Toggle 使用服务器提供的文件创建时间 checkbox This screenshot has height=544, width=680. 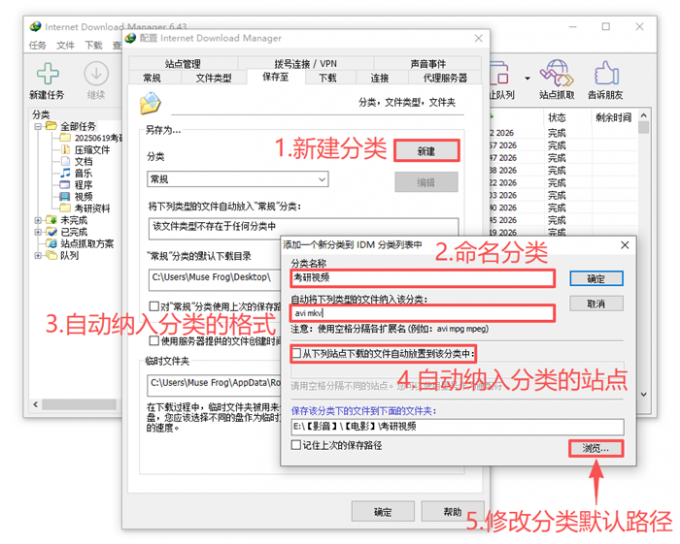(x=154, y=341)
